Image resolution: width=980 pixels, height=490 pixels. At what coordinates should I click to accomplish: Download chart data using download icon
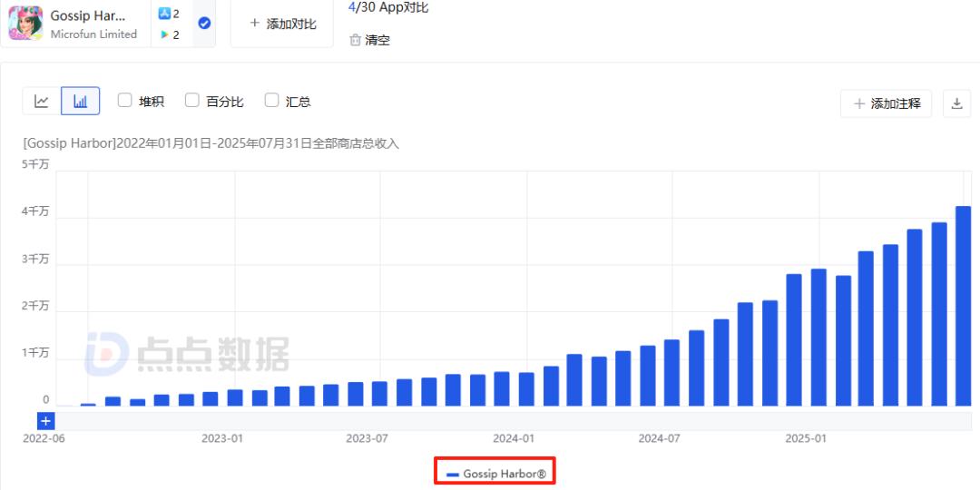[956, 103]
